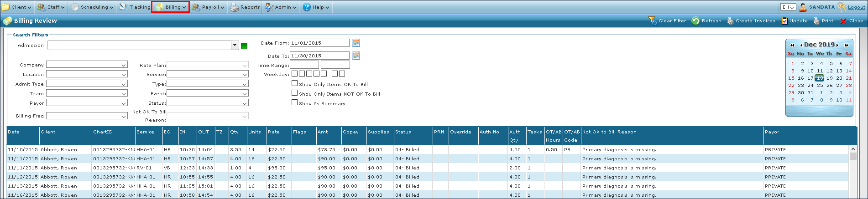Open the Payroll menu
868x199 pixels.
(208, 7)
